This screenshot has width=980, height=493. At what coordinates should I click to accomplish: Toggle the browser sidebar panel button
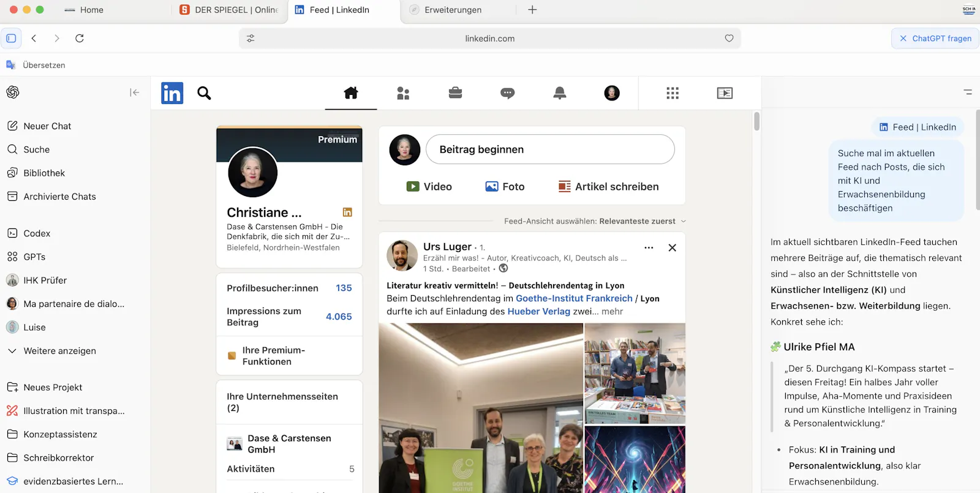tap(11, 38)
